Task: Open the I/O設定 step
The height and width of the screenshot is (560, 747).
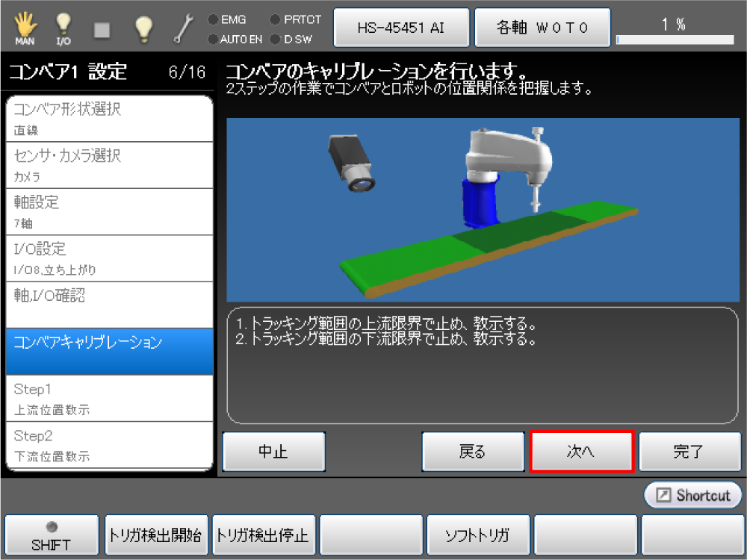Action: pos(109,258)
